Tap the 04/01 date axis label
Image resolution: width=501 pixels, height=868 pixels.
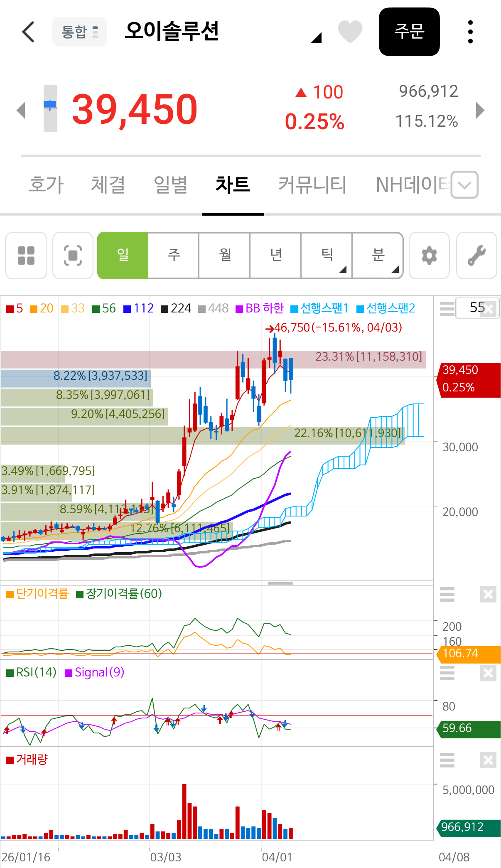277,857
